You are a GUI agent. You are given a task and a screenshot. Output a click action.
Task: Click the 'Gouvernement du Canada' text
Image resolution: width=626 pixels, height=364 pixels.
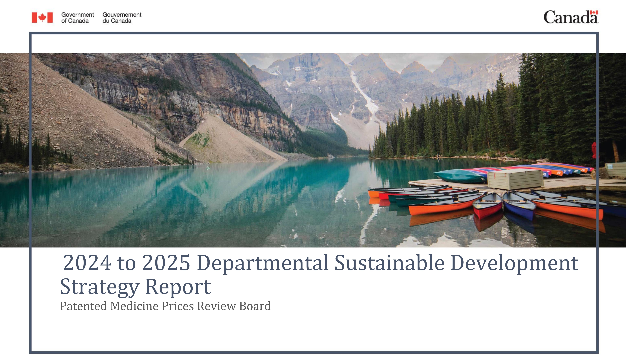point(122,18)
